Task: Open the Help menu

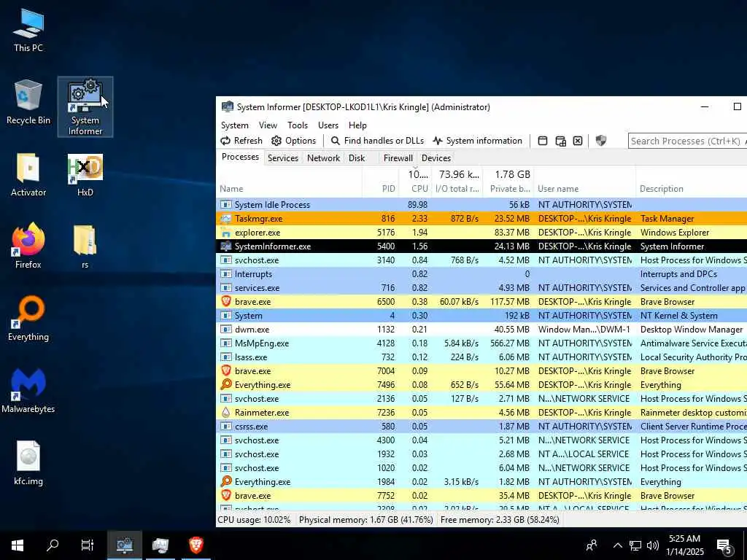Action: 357,125
